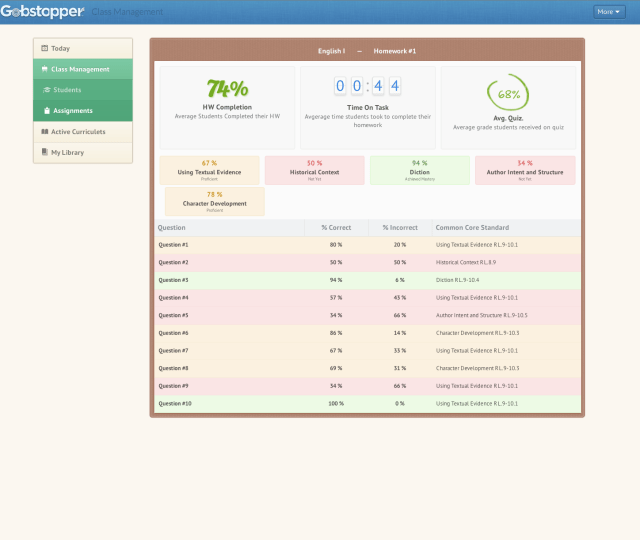640x540 pixels.
Task: Click the Today calendar icon
Action: pos(45,48)
